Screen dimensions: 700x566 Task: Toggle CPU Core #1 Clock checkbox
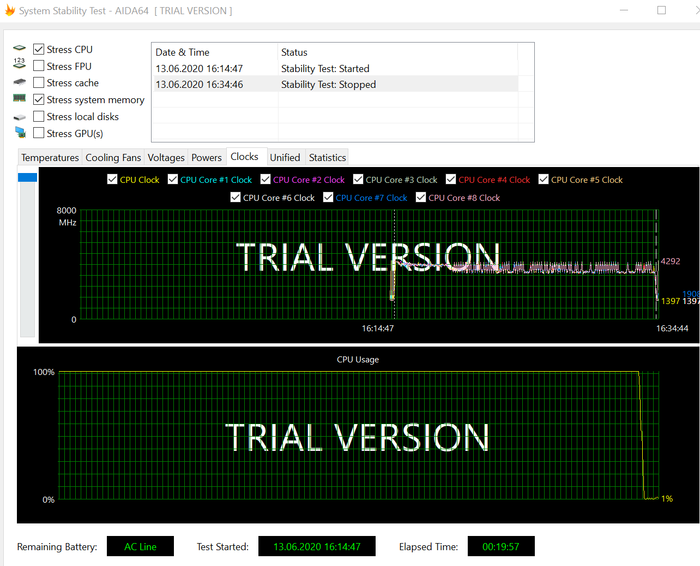pyautogui.click(x=173, y=179)
